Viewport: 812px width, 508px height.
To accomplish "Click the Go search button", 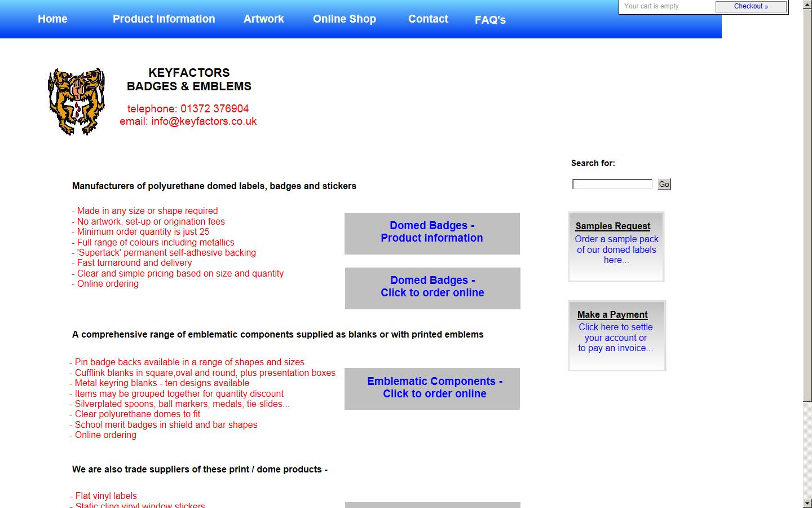I will [664, 184].
